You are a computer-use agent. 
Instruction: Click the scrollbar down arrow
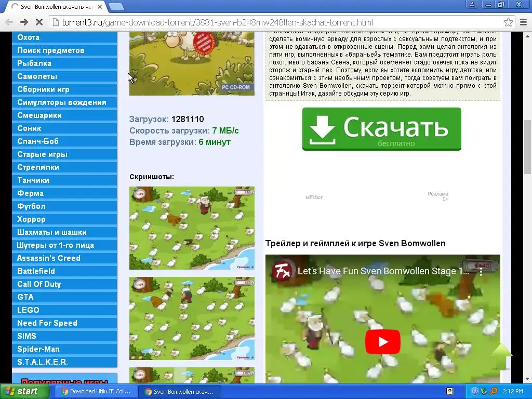click(528, 379)
